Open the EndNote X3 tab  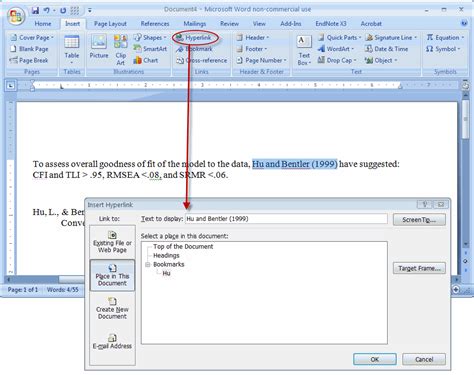331,24
